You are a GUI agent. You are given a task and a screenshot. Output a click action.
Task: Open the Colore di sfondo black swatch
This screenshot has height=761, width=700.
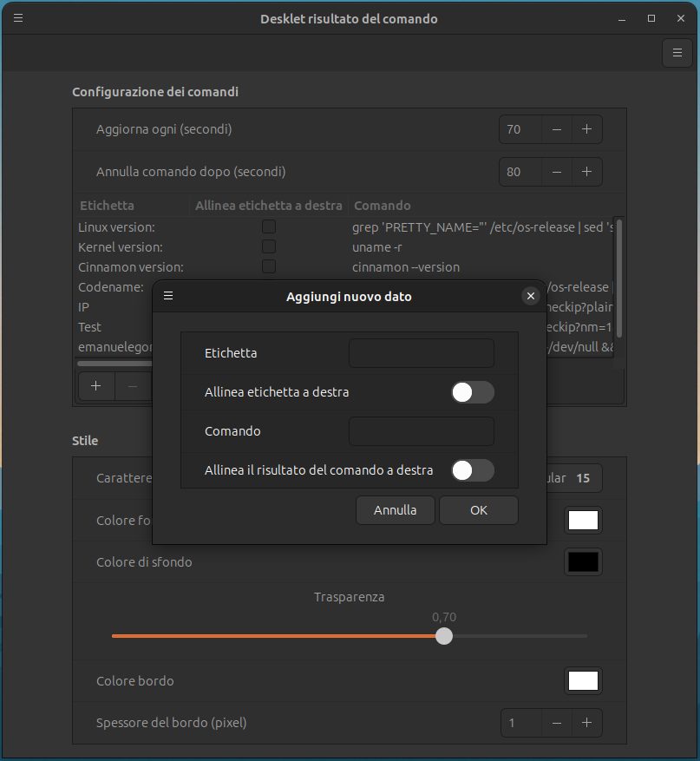click(583, 562)
